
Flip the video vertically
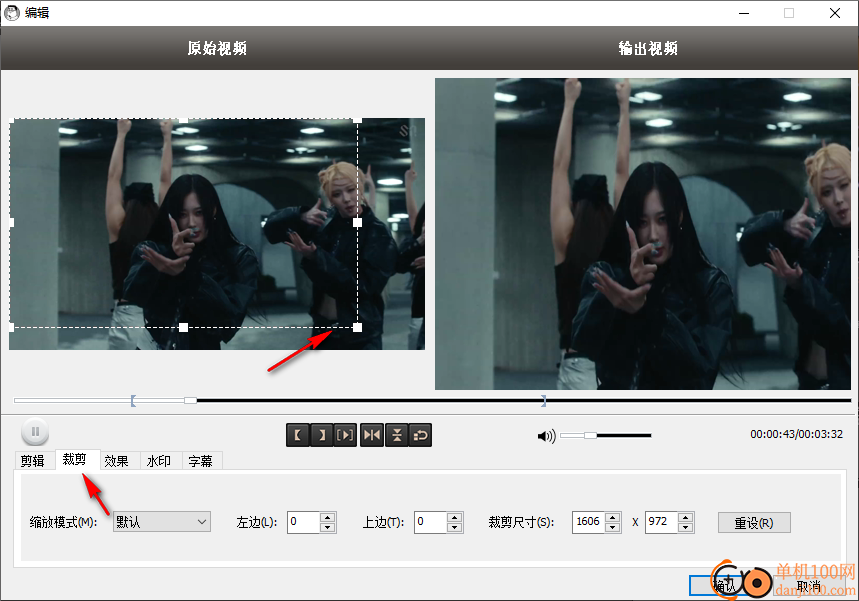[397, 435]
